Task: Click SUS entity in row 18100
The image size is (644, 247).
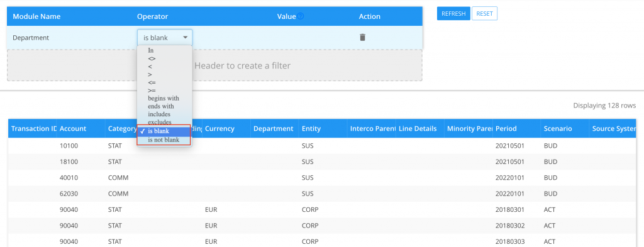Action: click(308, 162)
